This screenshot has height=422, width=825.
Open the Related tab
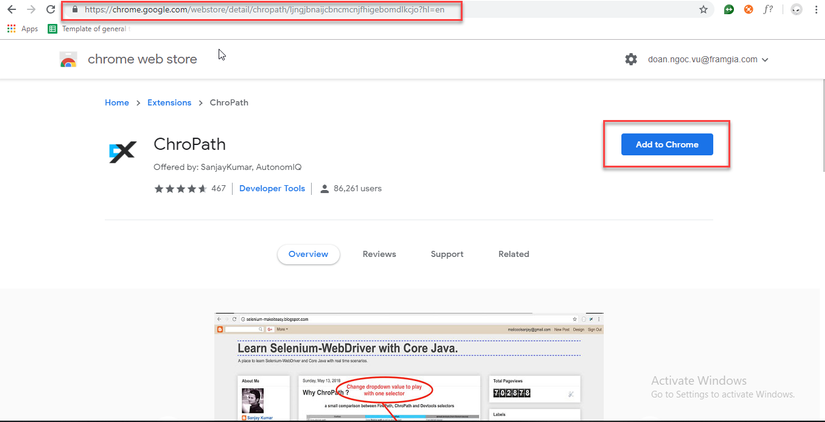[514, 254]
